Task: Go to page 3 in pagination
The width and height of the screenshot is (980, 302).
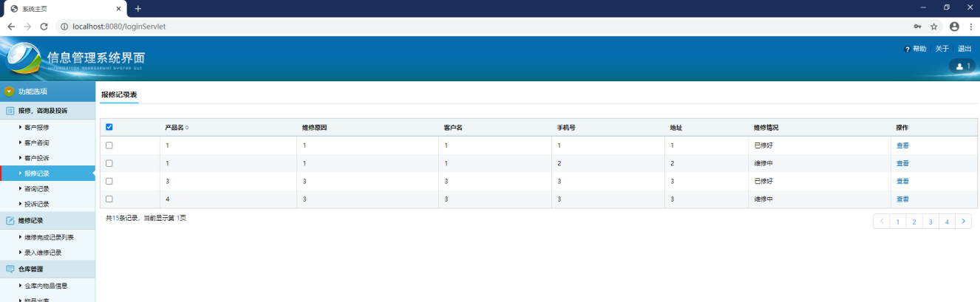Action: (x=930, y=222)
